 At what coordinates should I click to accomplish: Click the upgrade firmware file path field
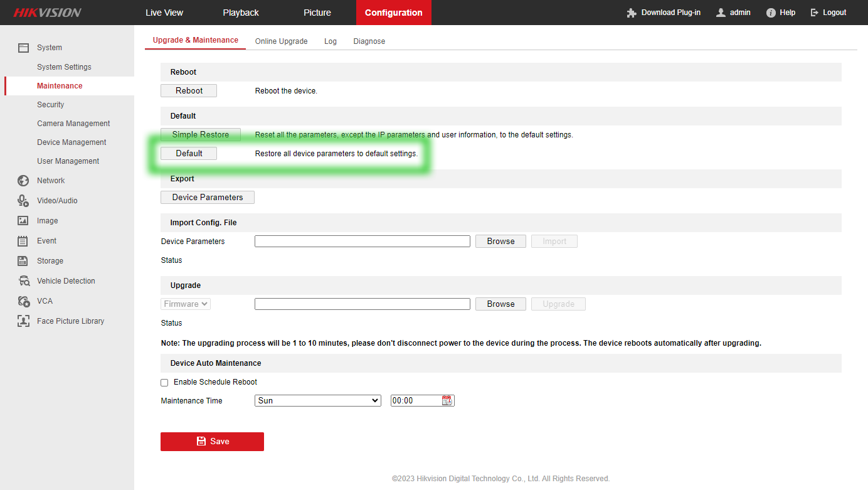[x=363, y=304]
